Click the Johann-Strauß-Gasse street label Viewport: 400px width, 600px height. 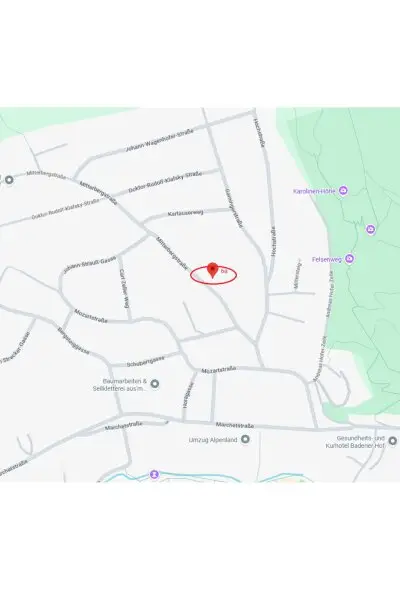(x=89, y=264)
